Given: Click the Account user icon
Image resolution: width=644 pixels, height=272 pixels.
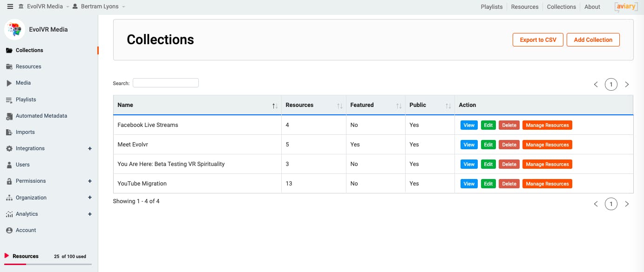Looking at the screenshot, I should (9, 230).
